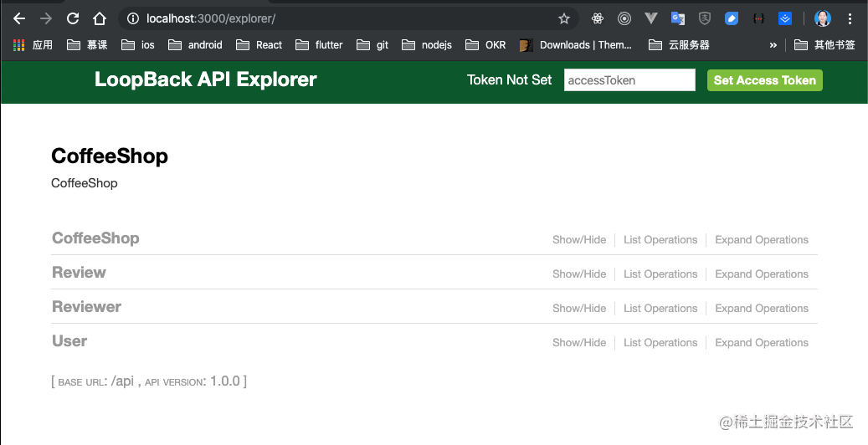Open Vue devtools extension icon

651,18
